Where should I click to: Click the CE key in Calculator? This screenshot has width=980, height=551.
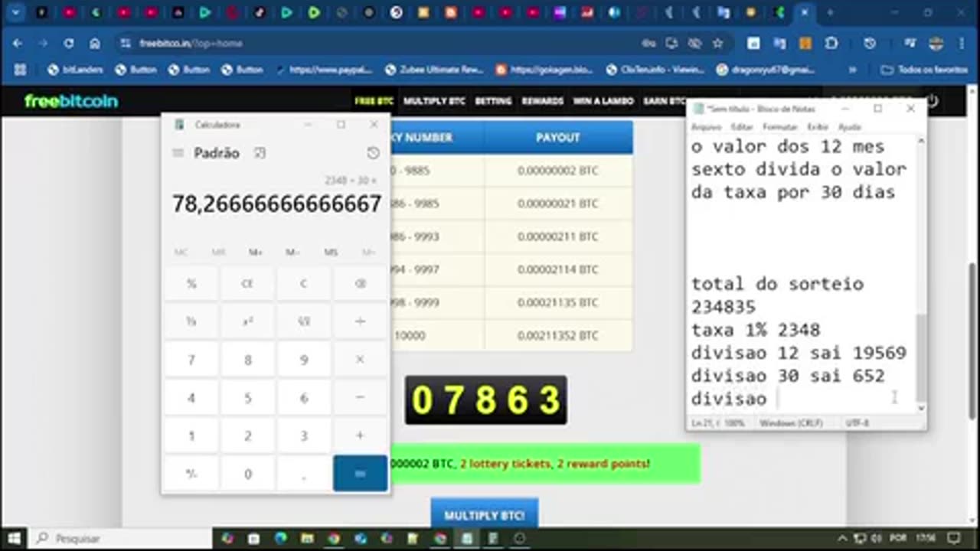pos(247,283)
